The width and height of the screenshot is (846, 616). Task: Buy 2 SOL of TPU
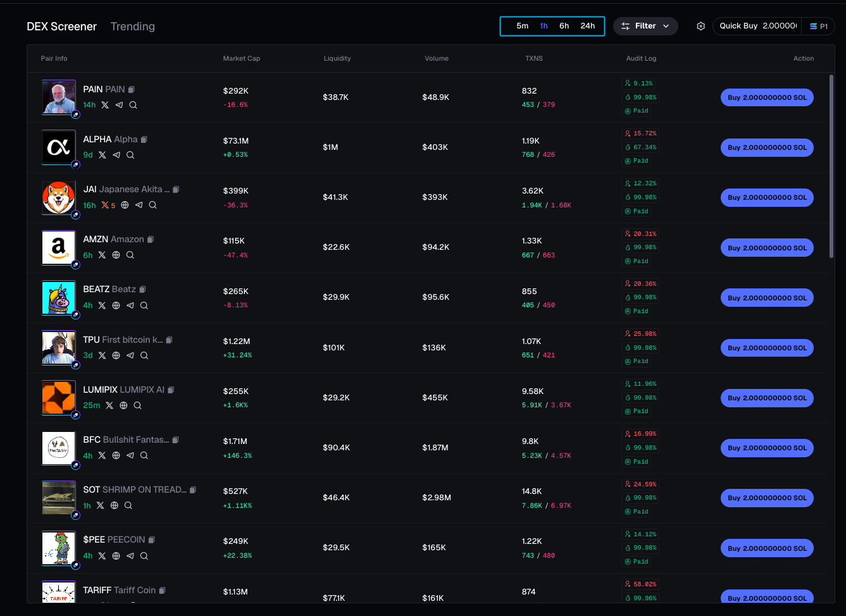pos(766,348)
